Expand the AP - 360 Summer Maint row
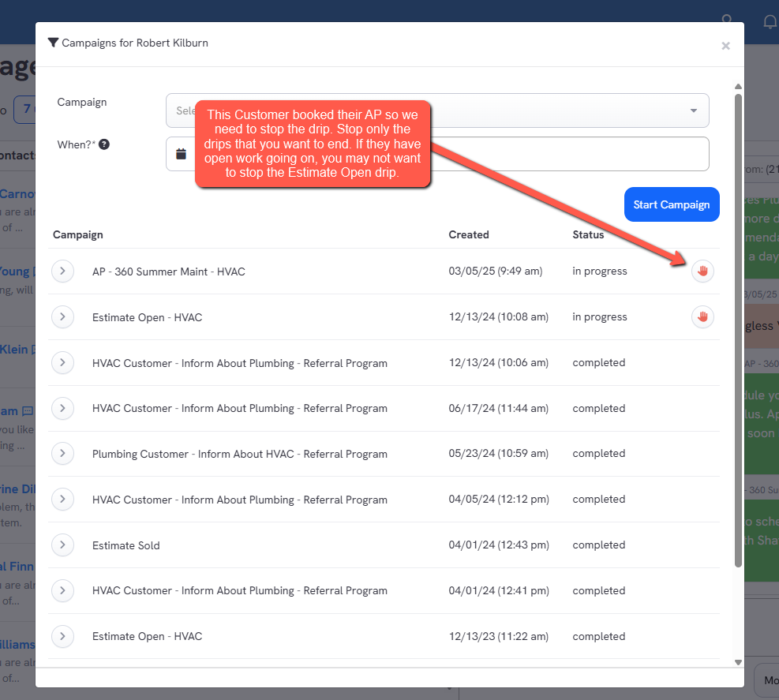 pyautogui.click(x=62, y=271)
